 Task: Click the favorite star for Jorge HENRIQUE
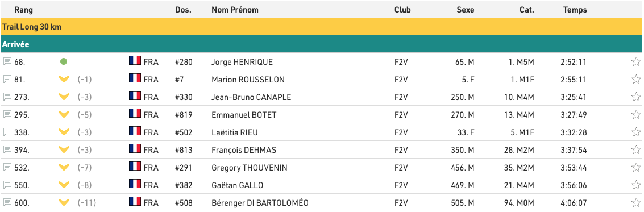(636, 62)
